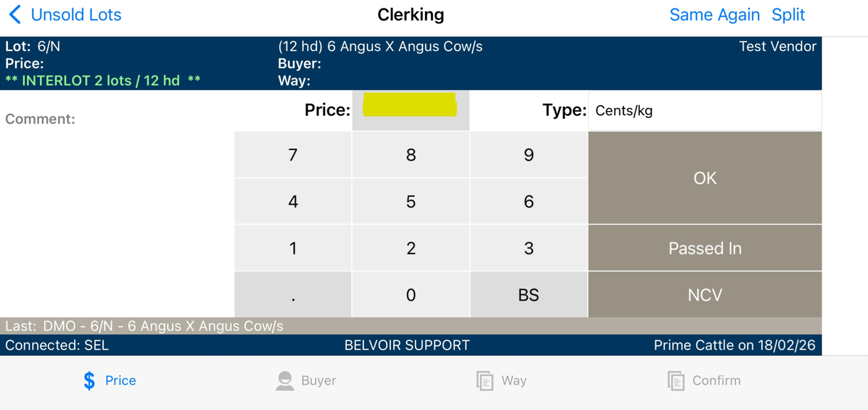Tap the number 0 key

click(411, 295)
